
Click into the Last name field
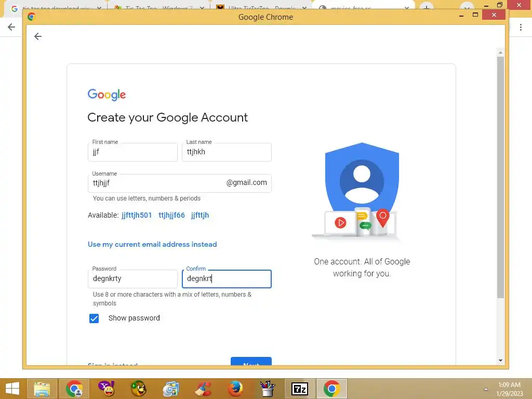tap(227, 152)
